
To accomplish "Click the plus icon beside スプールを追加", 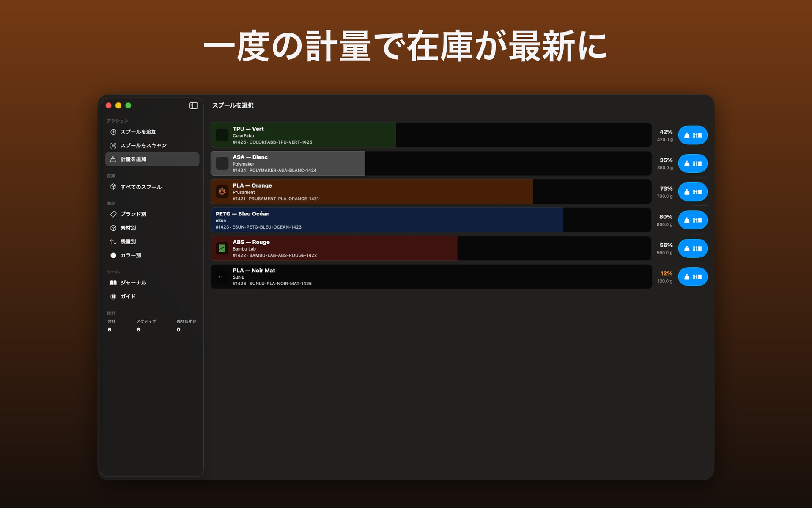I will click(113, 132).
